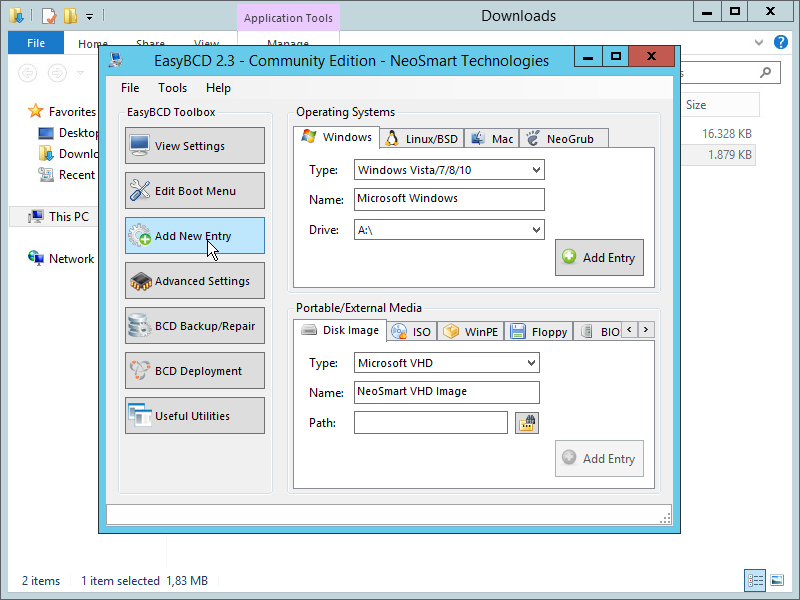Click the Explorer search magnifier icon
This screenshot has height=600, width=800.
765,73
